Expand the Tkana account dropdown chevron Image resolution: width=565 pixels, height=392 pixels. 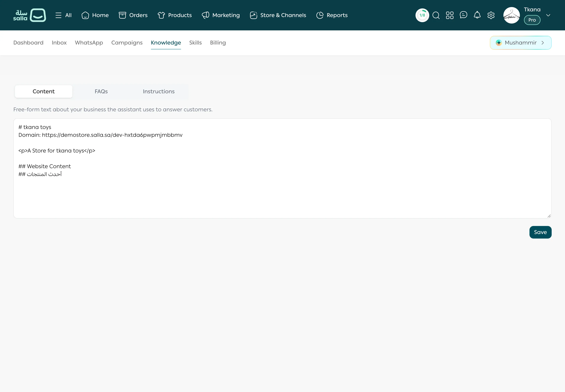(548, 15)
